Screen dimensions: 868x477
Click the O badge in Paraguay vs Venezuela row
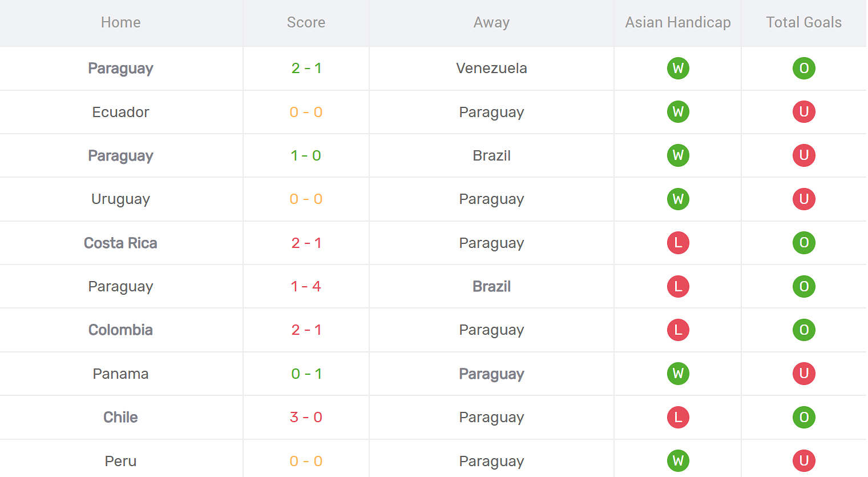coord(804,69)
